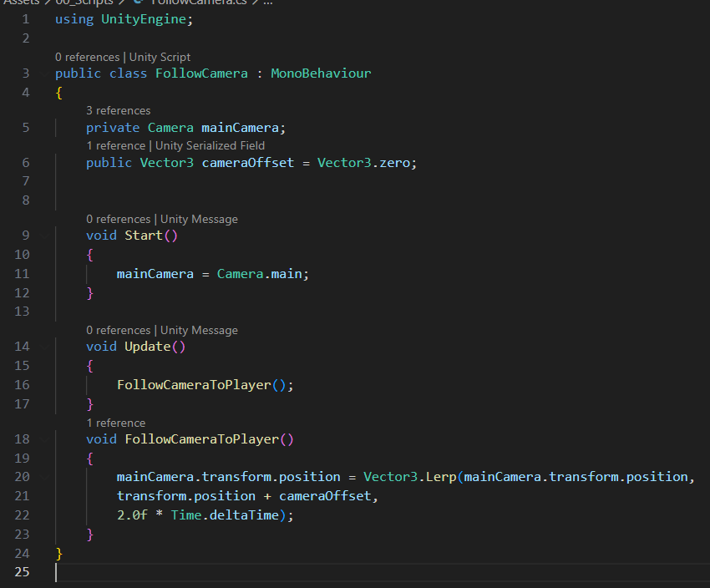Open '0 references' CodeLens above the Start method

pos(118,219)
